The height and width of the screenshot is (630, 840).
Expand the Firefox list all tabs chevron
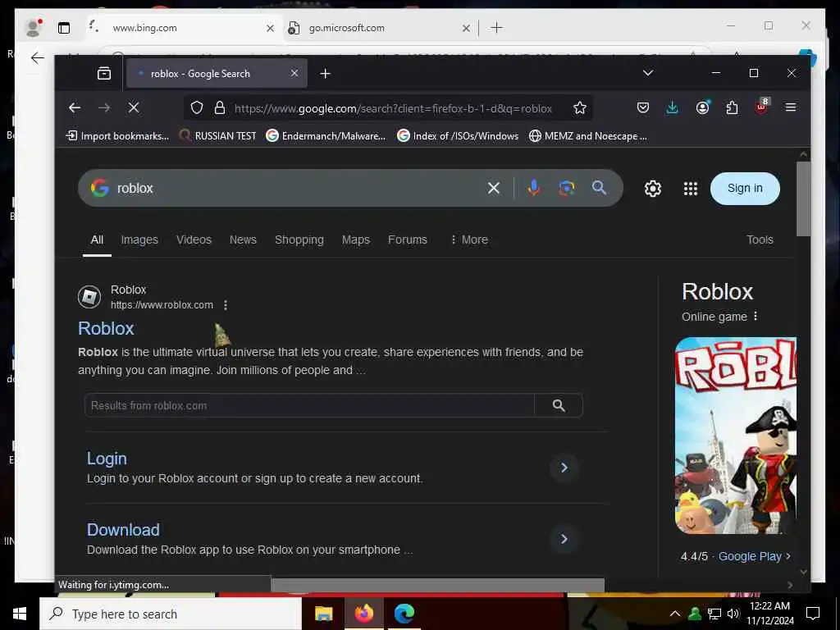click(648, 73)
